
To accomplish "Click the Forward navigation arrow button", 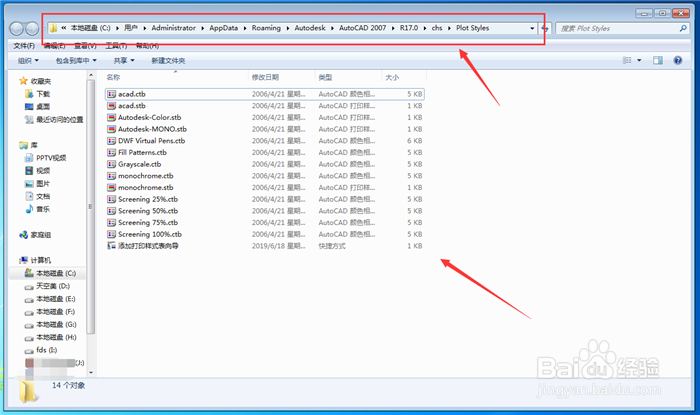I will click(32, 29).
